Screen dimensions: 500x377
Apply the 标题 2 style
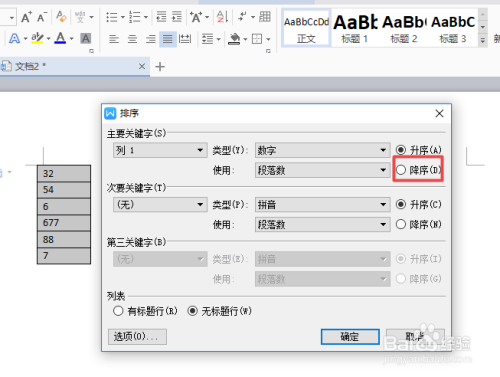(x=404, y=28)
